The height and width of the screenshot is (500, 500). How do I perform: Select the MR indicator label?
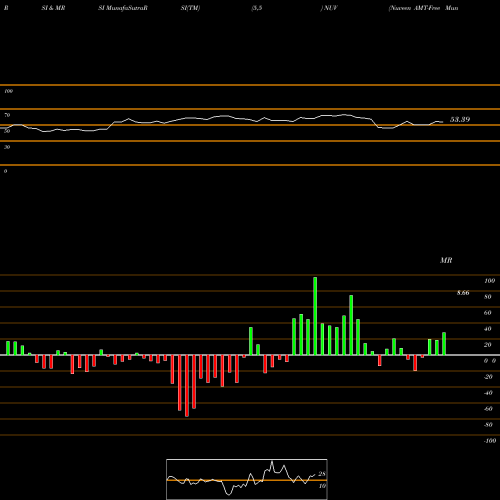(x=446, y=260)
